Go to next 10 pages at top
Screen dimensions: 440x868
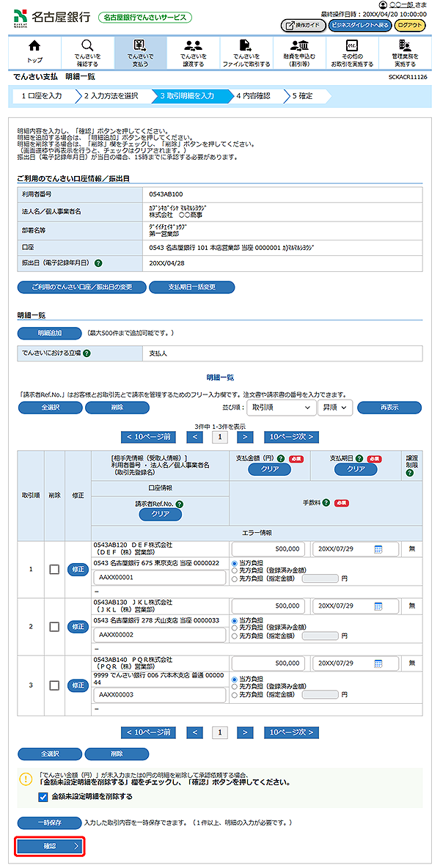[x=291, y=437]
